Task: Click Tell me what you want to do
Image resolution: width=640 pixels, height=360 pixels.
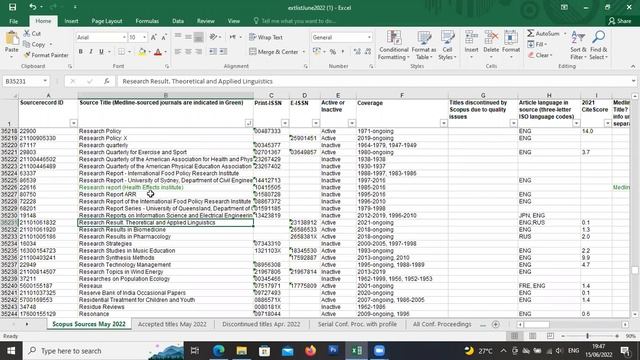Action: (298, 21)
